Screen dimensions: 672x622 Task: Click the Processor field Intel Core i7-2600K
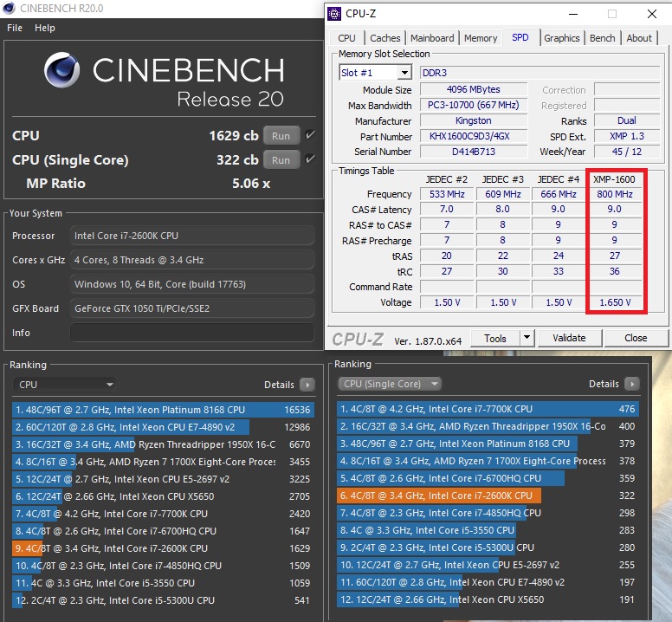coord(192,236)
